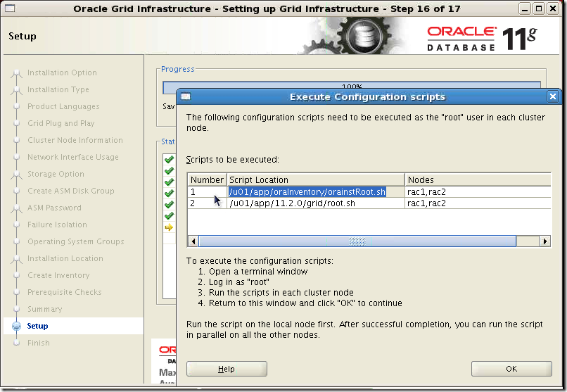Screen dimensions: 567x392
Task: Close the Oracle Grid Infrastructure installer window
Action: point(553,8)
